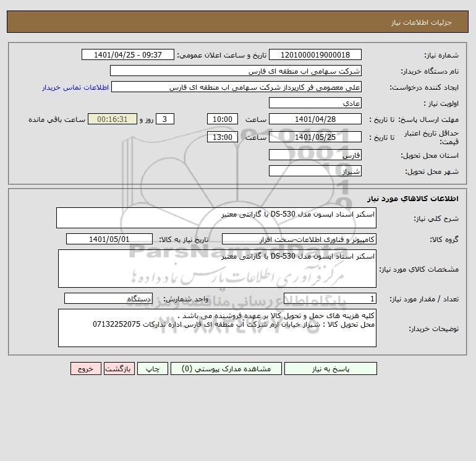Click the گروه کالا label
Viewport: 476px width, 461px height.
point(444,239)
